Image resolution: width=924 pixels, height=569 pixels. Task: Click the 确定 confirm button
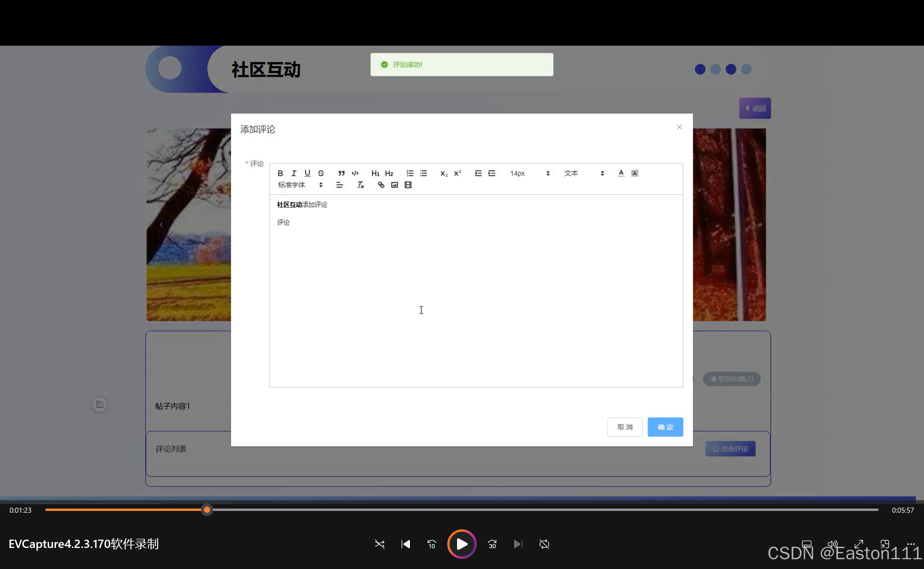(665, 427)
